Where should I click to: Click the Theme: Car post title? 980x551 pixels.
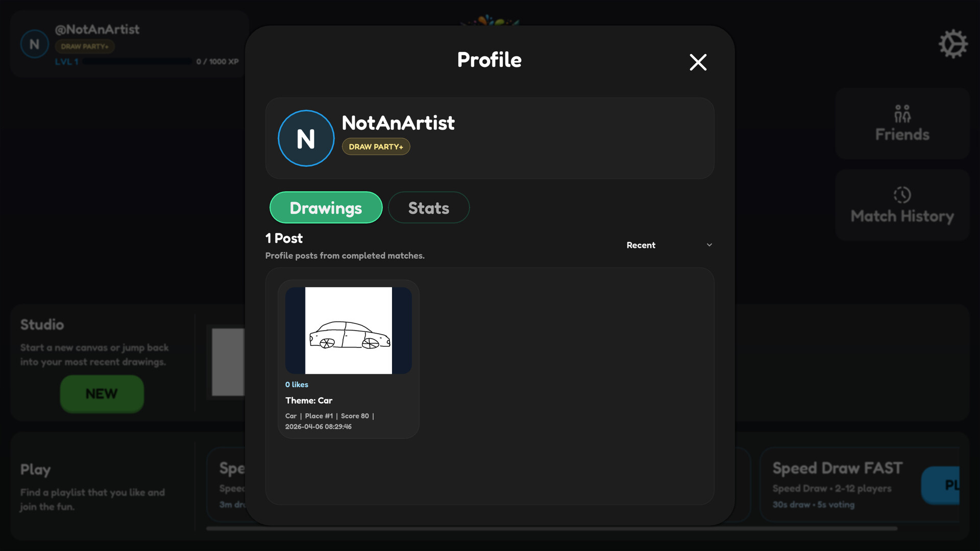[x=309, y=400]
